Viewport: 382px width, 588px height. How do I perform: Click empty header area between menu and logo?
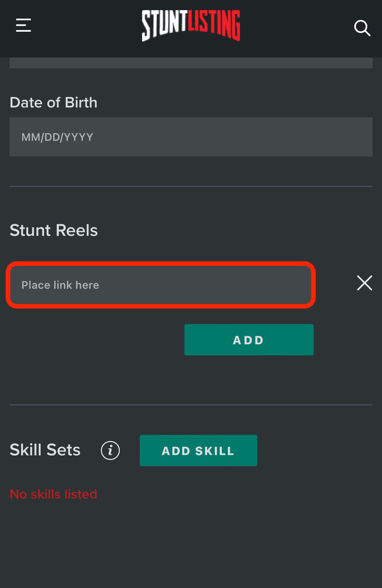(87, 26)
